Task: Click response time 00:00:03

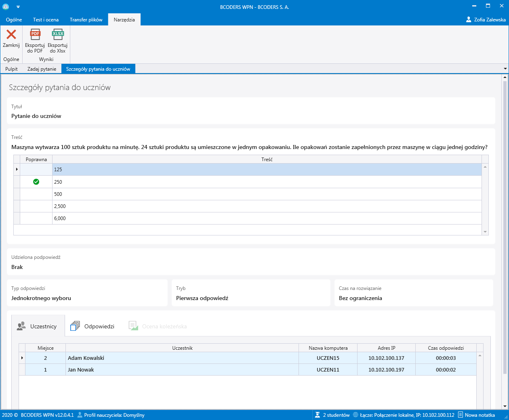Action: 446,358
